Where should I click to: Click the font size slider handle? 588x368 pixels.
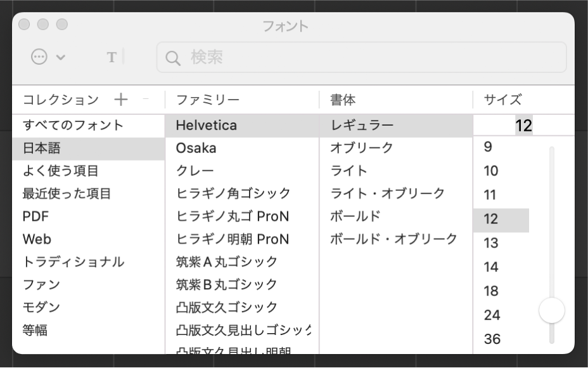pos(551,310)
